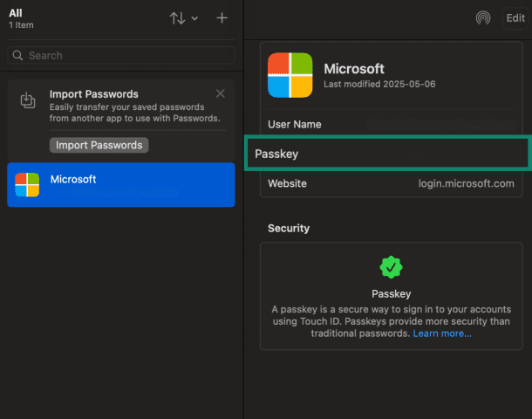
Task: Open the sort order options
Action: pyautogui.click(x=183, y=18)
